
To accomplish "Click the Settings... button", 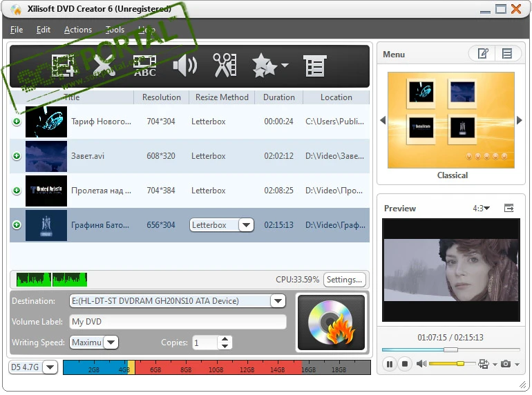I will tap(344, 280).
